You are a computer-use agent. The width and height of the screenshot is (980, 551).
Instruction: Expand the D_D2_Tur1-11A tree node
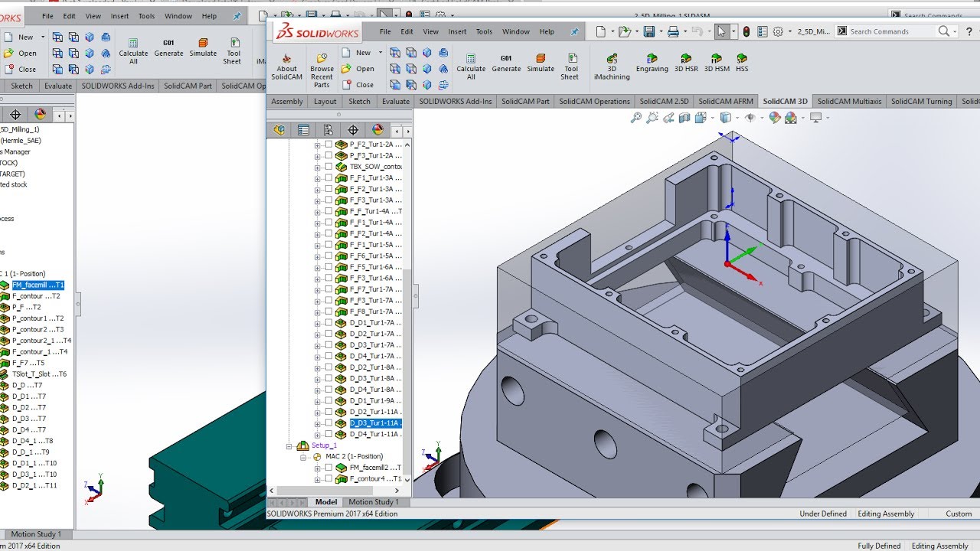point(318,412)
